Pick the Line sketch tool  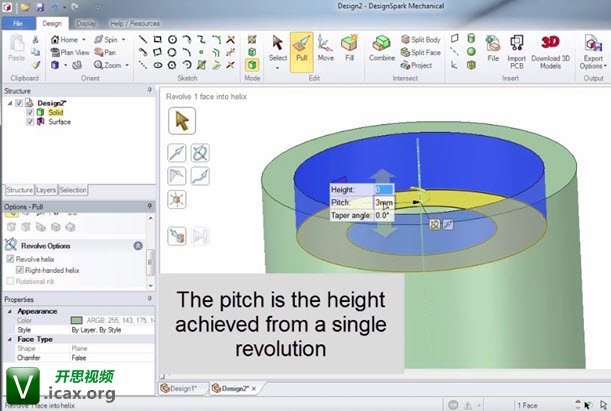(143, 39)
